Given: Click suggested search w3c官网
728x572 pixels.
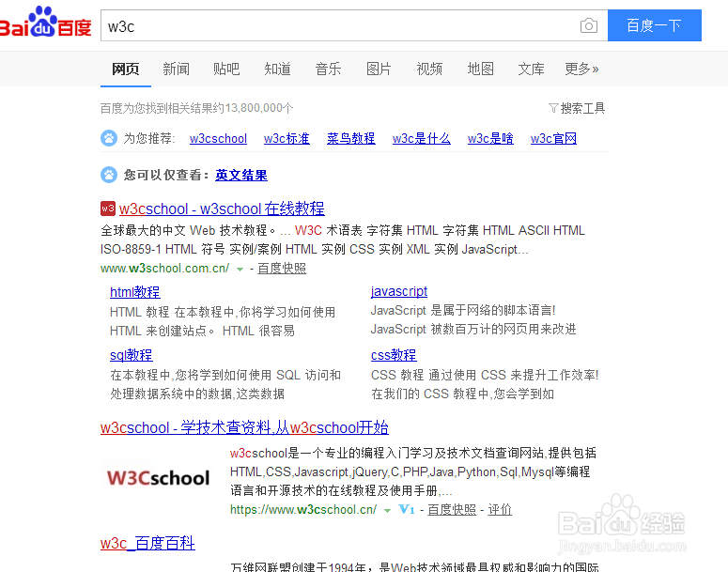Looking at the screenshot, I should (x=553, y=138).
